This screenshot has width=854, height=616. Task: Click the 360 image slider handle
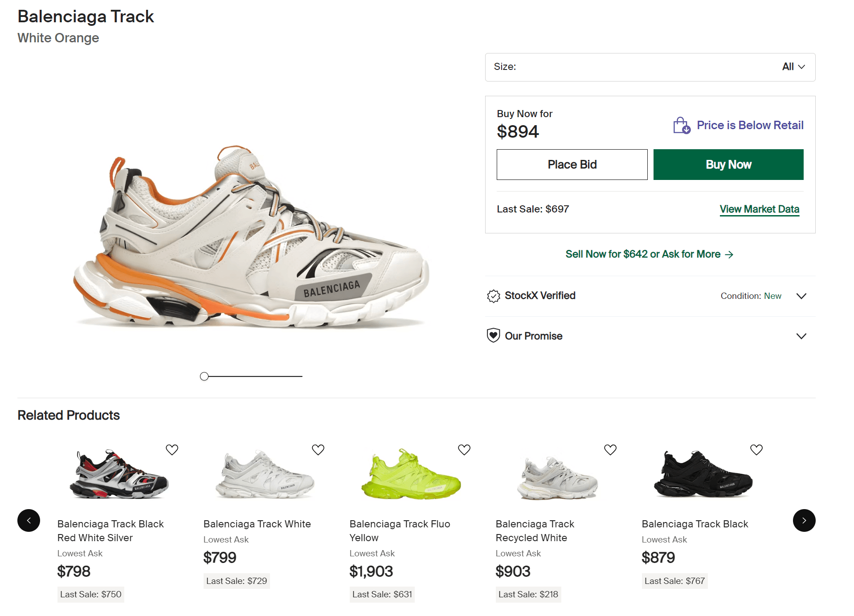[204, 376]
